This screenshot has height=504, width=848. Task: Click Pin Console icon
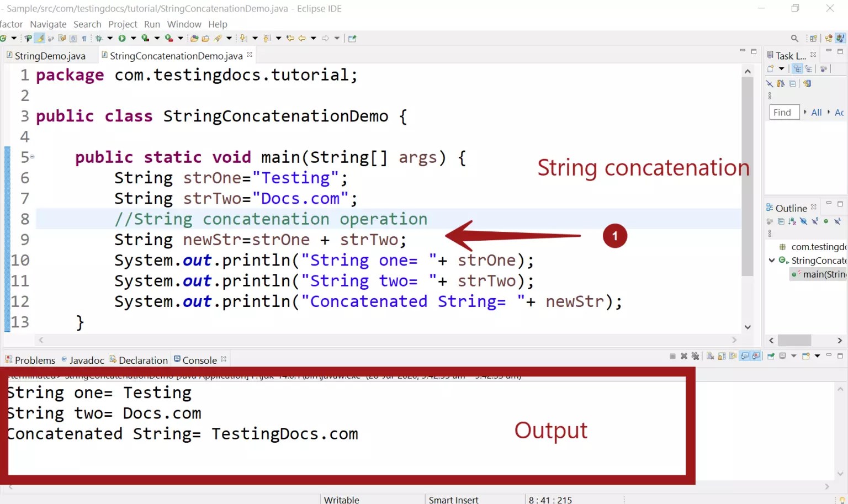click(771, 356)
